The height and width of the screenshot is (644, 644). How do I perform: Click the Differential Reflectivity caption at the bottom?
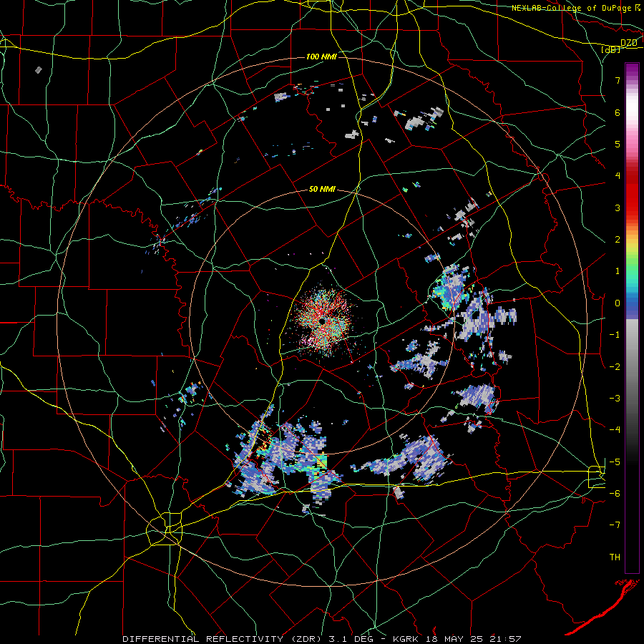pyautogui.click(x=323, y=639)
